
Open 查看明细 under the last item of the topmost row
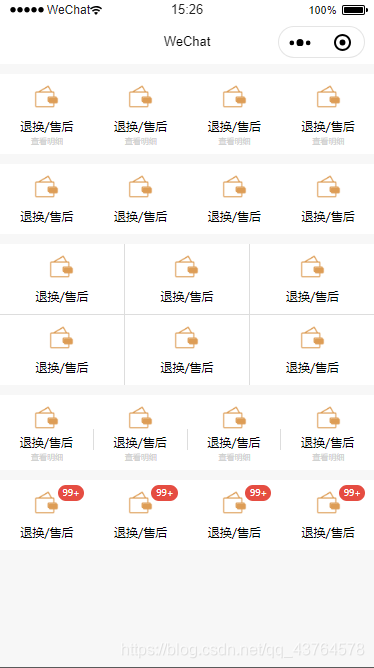coord(328,141)
